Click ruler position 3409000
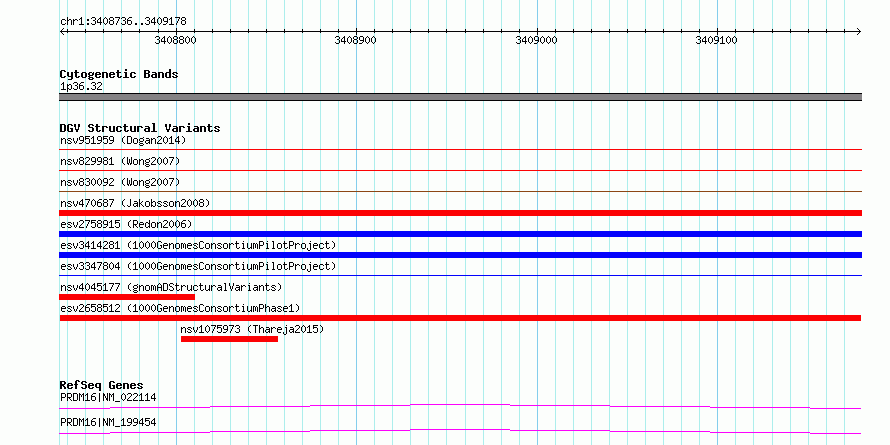This screenshot has width=890, height=445. pos(536,40)
